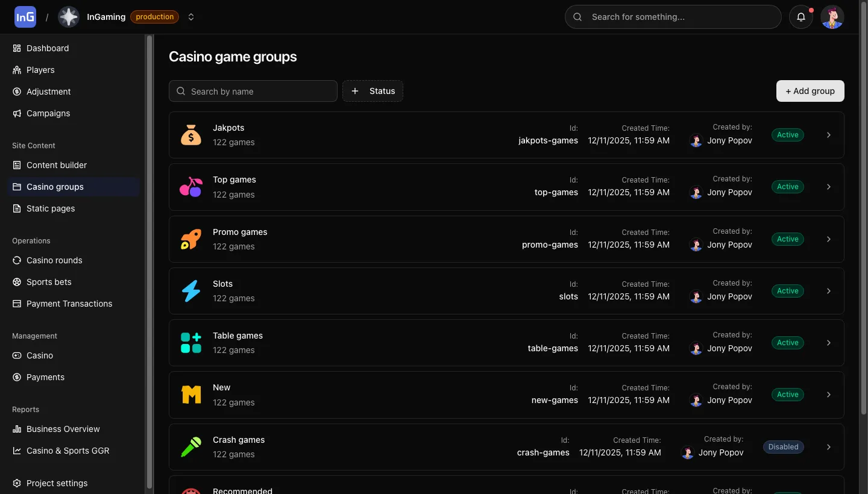Click the user avatar in top right corner
The image size is (868, 494).
[832, 17]
